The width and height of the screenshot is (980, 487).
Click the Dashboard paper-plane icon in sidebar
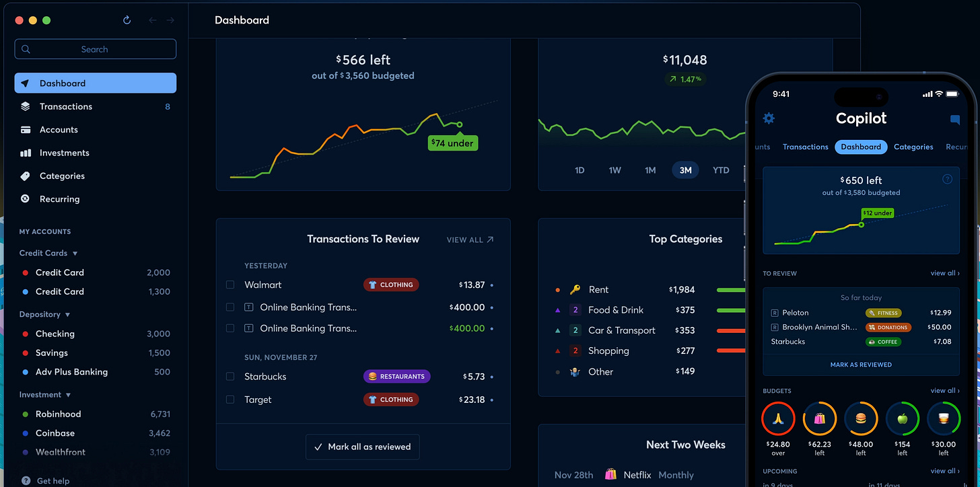point(26,83)
